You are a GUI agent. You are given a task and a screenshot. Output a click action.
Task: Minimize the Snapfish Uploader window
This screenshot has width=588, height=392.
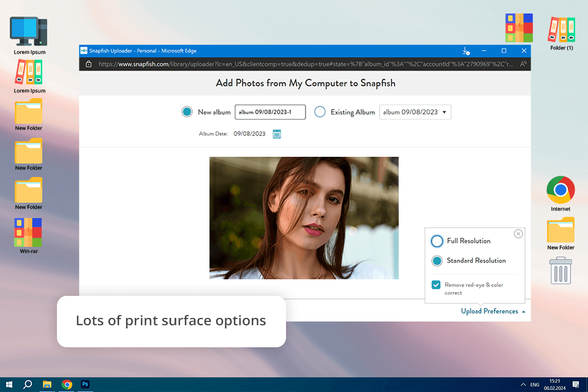484,51
